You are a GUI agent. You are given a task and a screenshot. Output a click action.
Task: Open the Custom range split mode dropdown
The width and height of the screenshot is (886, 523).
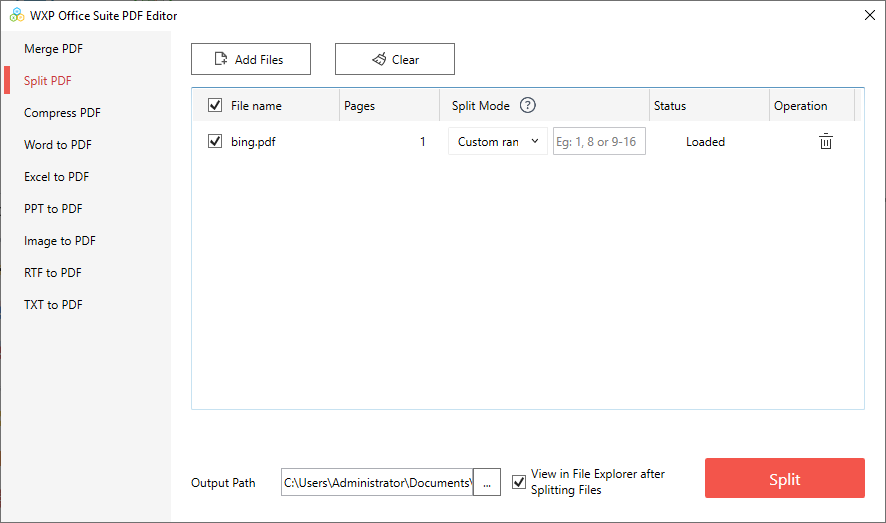point(498,141)
